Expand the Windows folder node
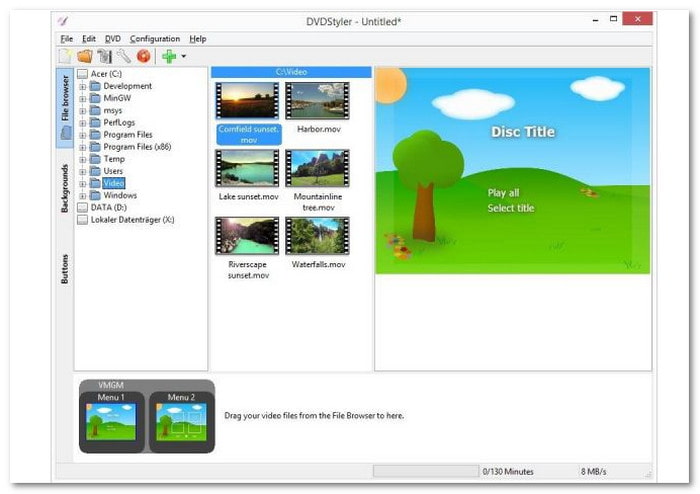Viewport: 700px width, 494px height. pos(83,195)
